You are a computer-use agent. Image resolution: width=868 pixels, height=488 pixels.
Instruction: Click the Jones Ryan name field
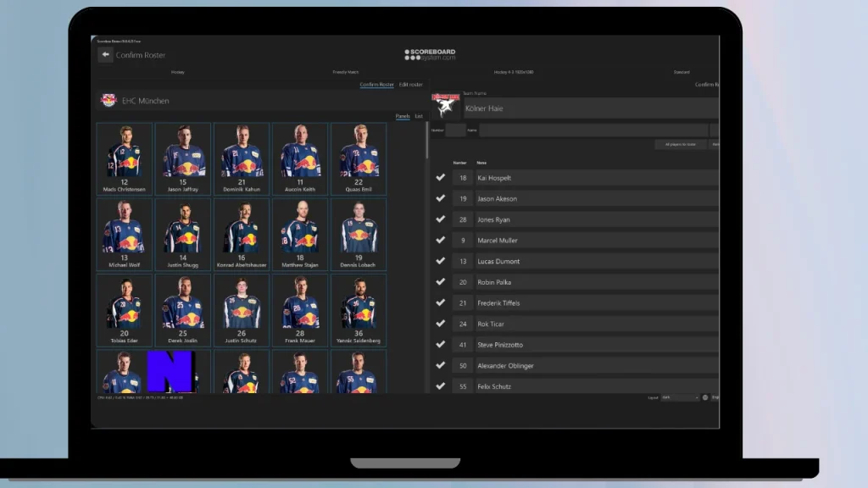(598, 219)
